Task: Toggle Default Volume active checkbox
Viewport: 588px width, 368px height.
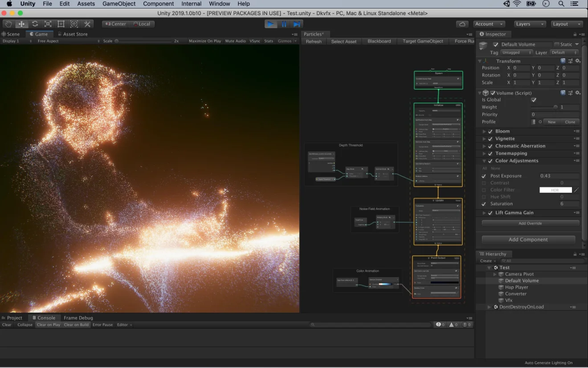Action: (x=496, y=45)
